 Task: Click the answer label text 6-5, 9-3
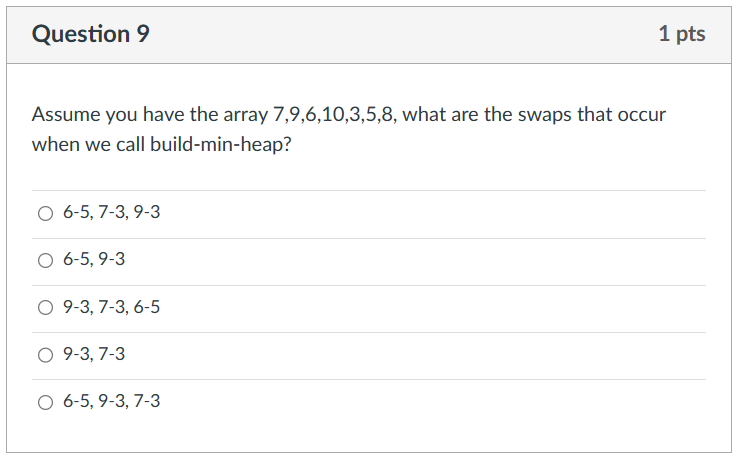click(94, 259)
